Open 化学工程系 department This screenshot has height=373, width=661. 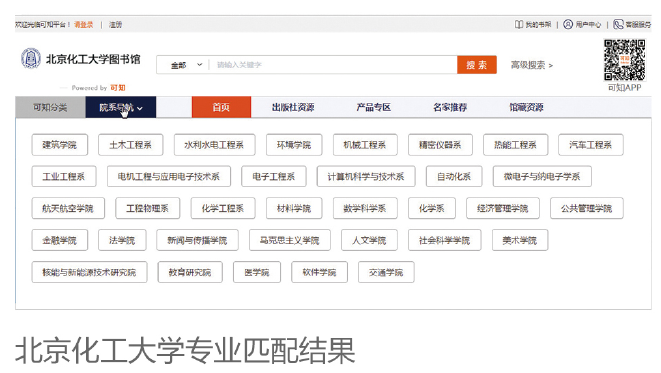click(223, 208)
